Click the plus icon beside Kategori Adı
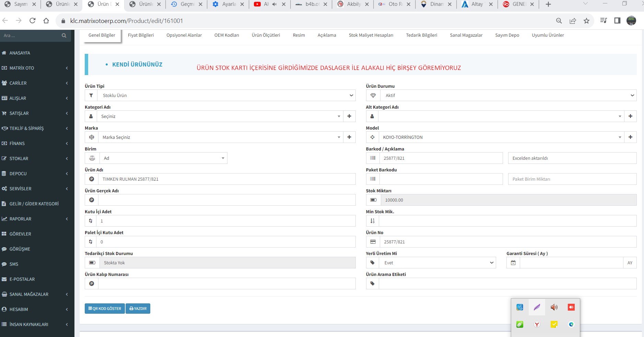The height and width of the screenshot is (337, 644). (349, 116)
